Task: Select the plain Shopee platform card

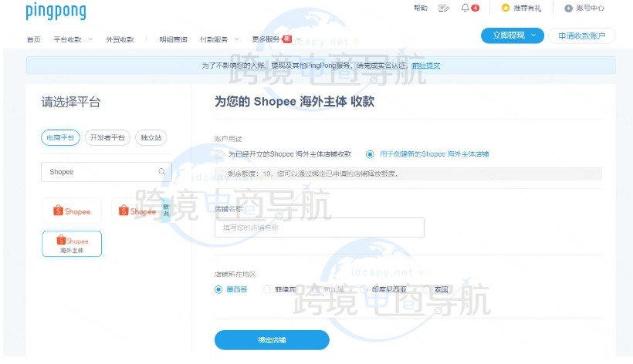Action: pyautogui.click(x=72, y=211)
